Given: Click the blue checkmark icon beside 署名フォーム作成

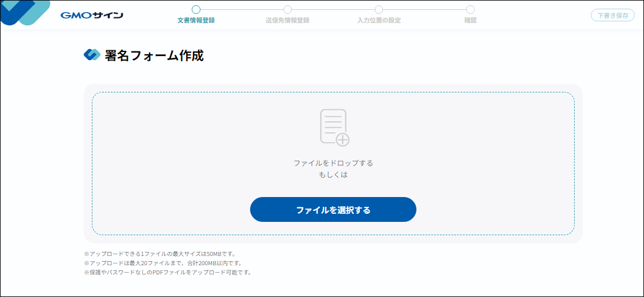Looking at the screenshot, I should coord(92,55).
